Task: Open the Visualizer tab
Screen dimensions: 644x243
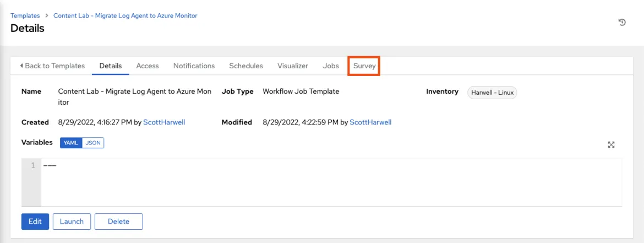Action: (x=293, y=66)
